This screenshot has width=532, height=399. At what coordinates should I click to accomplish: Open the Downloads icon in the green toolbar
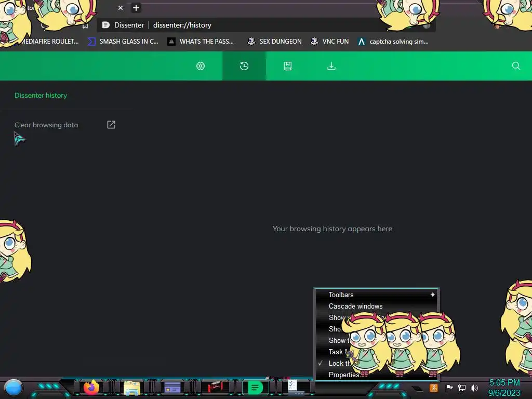331,66
